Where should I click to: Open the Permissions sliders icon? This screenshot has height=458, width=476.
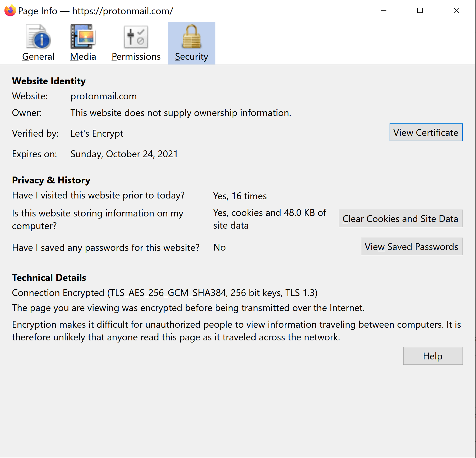[136, 37]
